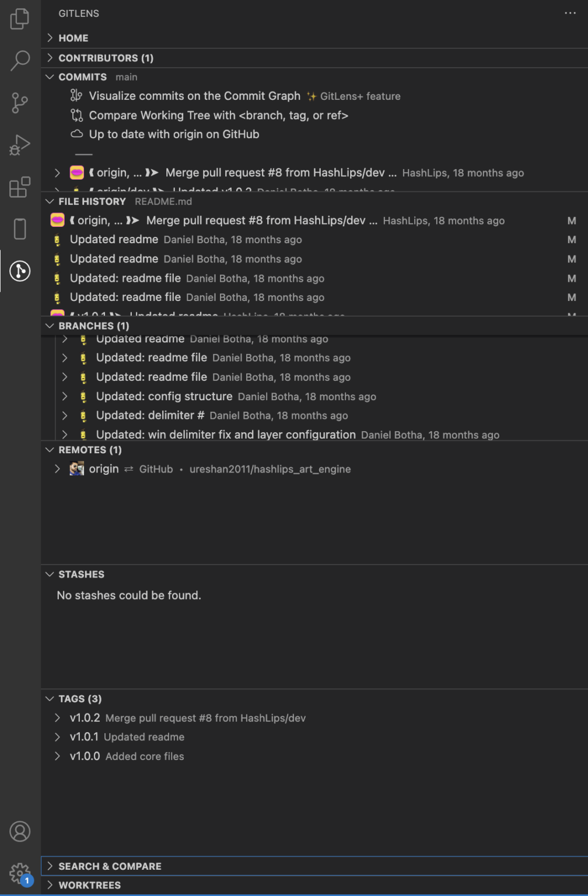Select the GitLens icon in the activity bar
588x896 pixels.
tap(20, 271)
